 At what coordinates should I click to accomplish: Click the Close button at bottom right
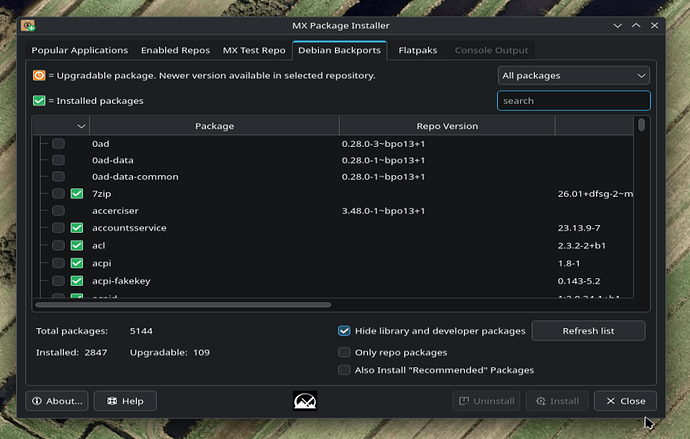pos(625,401)
